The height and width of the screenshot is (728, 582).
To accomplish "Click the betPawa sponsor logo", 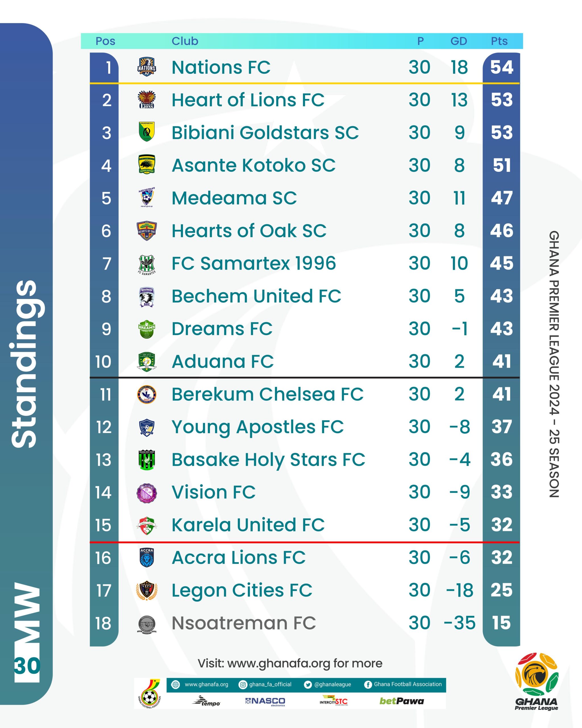I will [x=402, y=701].
